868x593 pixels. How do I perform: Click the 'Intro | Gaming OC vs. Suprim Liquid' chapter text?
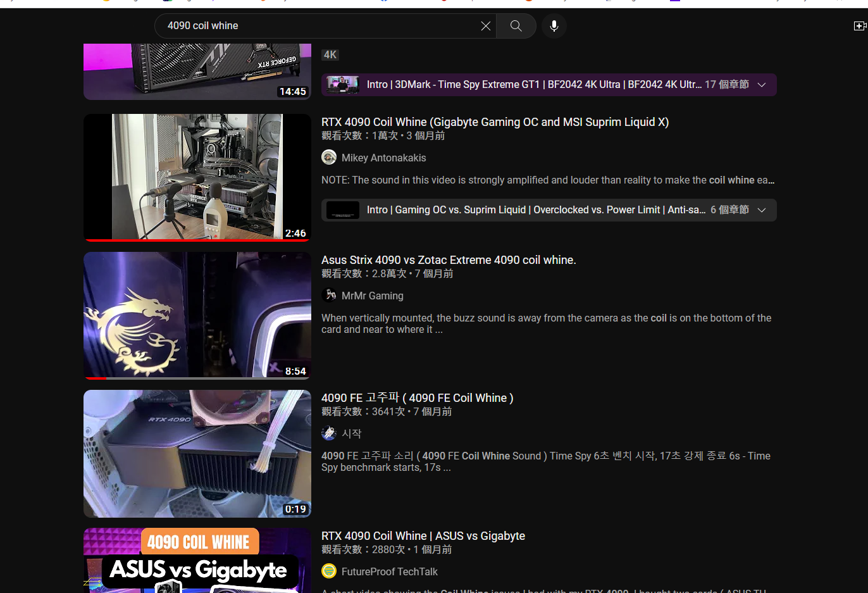(536, 210)
